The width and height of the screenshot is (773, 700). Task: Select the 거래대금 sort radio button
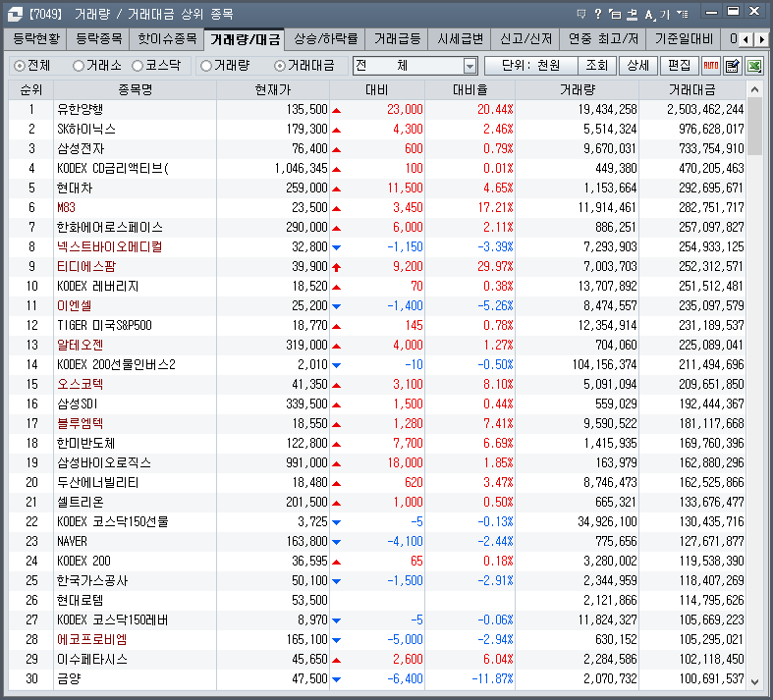click(280, 66)
